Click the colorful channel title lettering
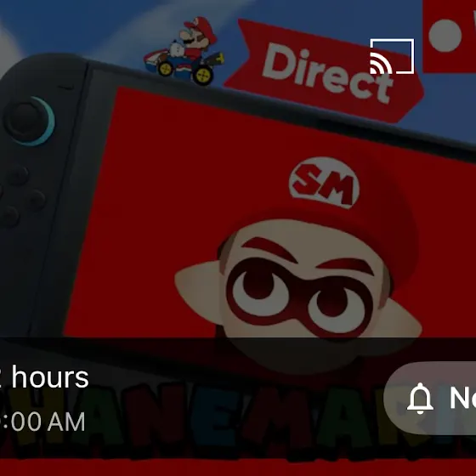This screenshot has width=476, height=476. 230,422
